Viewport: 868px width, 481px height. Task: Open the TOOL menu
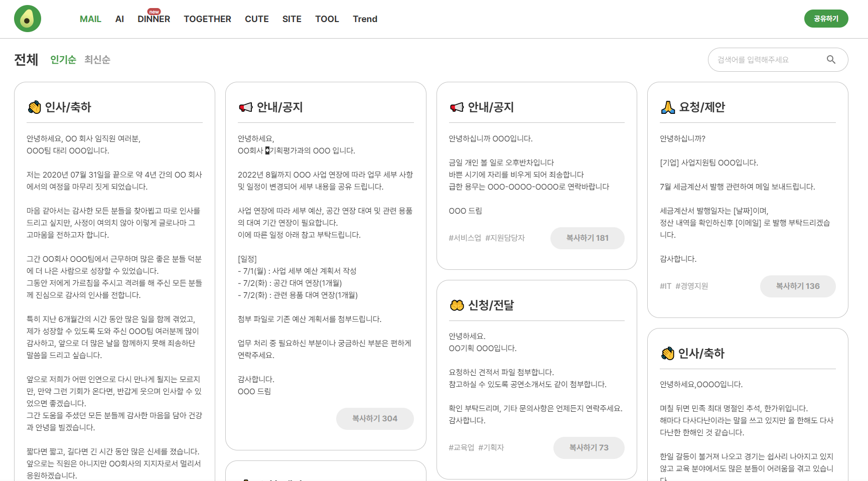coord(327,19)
